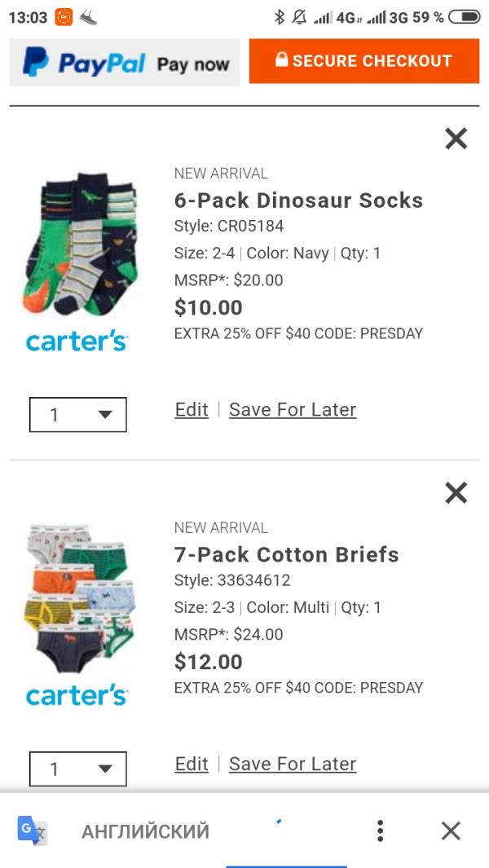Edit the 7-Pack Cotton Briefs item
Image resolution: width=489 pixels, height=868 pixels.
click(x=192, y=764)
